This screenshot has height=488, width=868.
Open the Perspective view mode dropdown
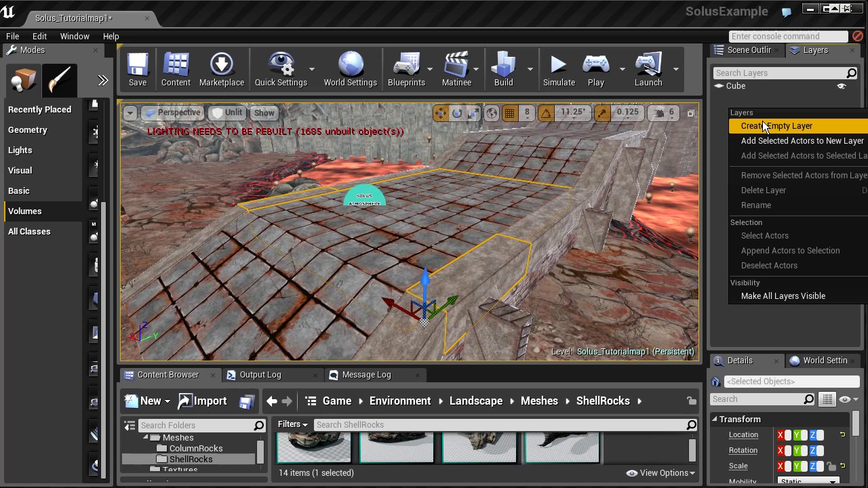tap(173, 113)
